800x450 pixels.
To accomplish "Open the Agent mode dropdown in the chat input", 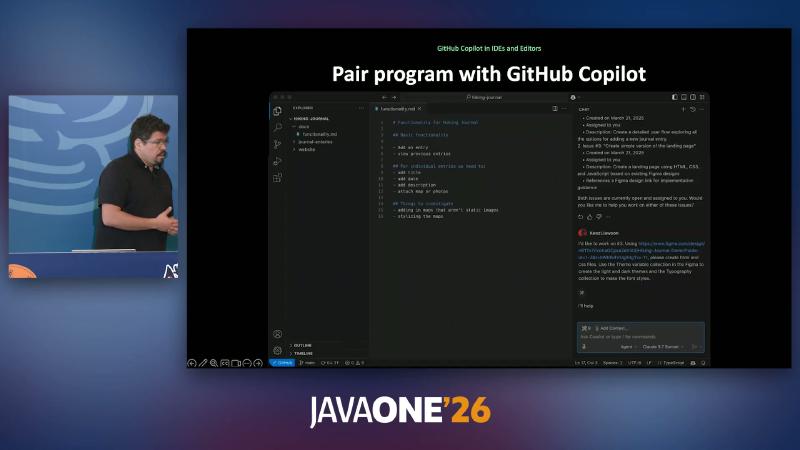I will (x=629, y=347).
